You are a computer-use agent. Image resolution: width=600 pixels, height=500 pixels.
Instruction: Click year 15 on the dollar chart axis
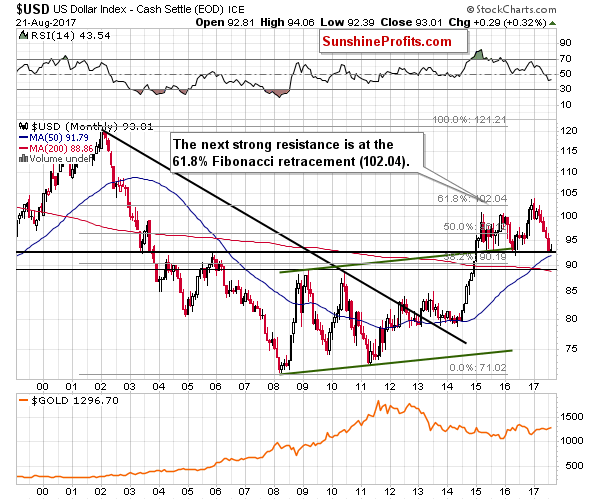click(x=476, y=386)
